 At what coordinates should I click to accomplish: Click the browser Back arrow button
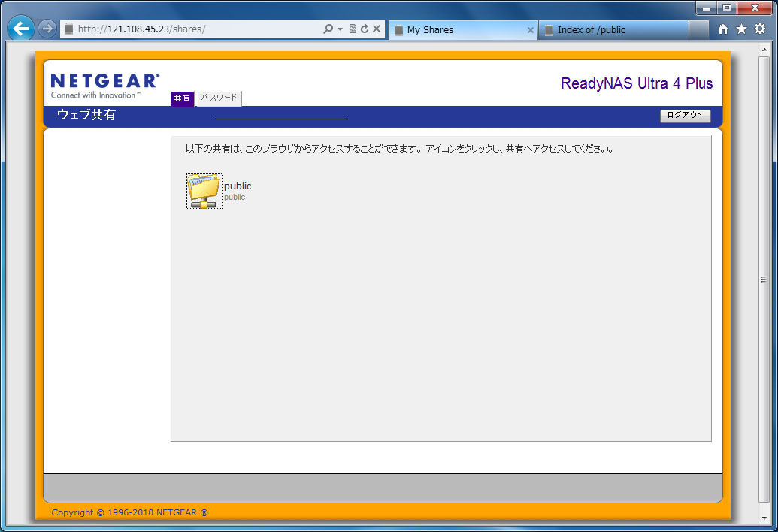tap(21, 29)
